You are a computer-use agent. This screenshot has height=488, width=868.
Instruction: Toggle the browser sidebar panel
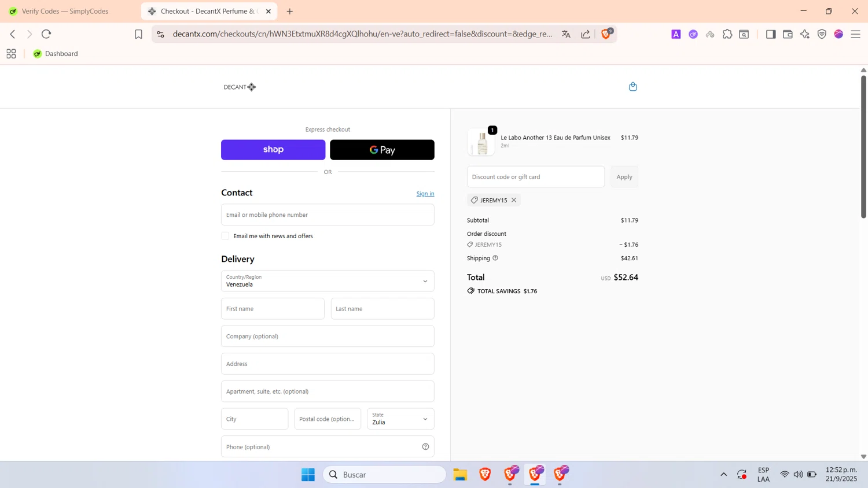tap(771, 34)
